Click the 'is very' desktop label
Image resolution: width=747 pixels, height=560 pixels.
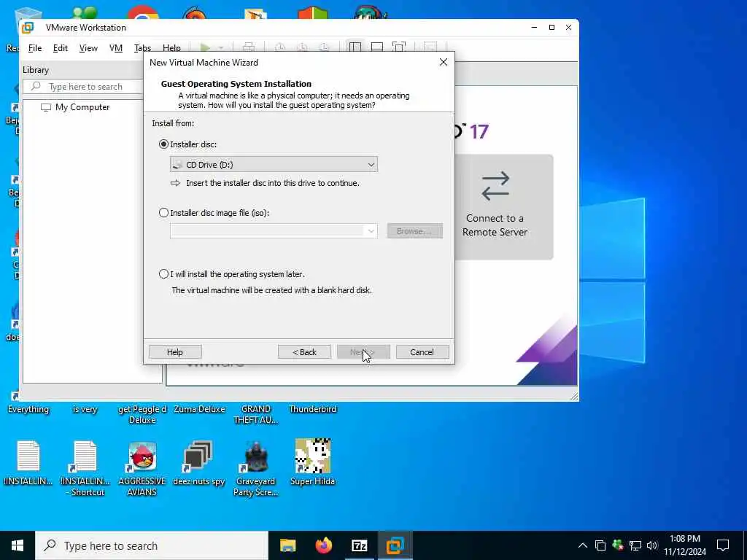click(85, 409)
